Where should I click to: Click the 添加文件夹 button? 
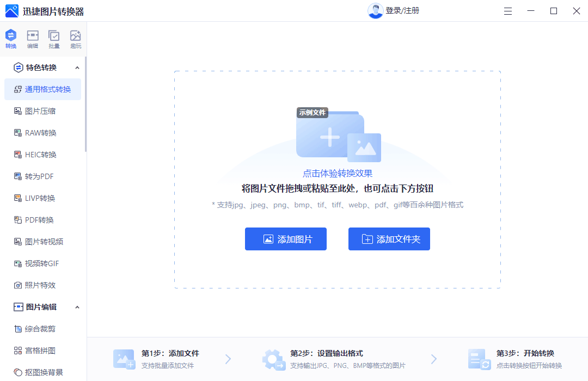coord(389,239)
